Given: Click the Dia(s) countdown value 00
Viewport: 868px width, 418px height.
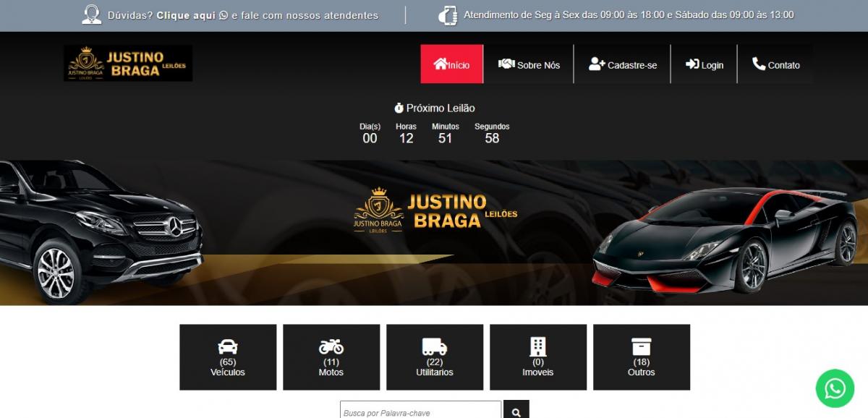Looking at the screenshot, I should coord(370,138).
